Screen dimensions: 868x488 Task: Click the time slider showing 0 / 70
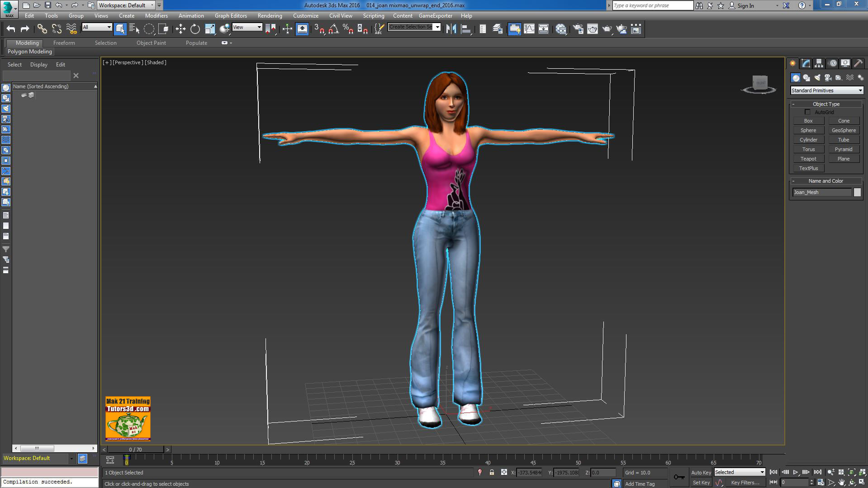[x=136, y=450]
